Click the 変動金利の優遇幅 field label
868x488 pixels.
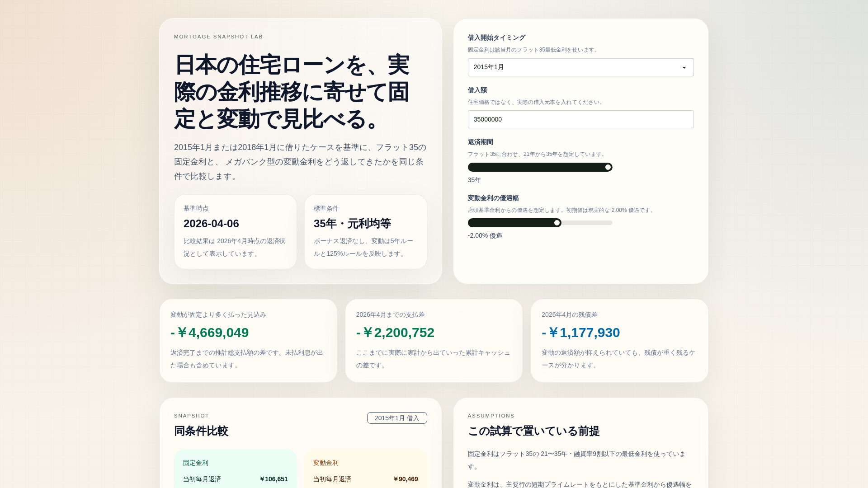click(x=493, y=198)
